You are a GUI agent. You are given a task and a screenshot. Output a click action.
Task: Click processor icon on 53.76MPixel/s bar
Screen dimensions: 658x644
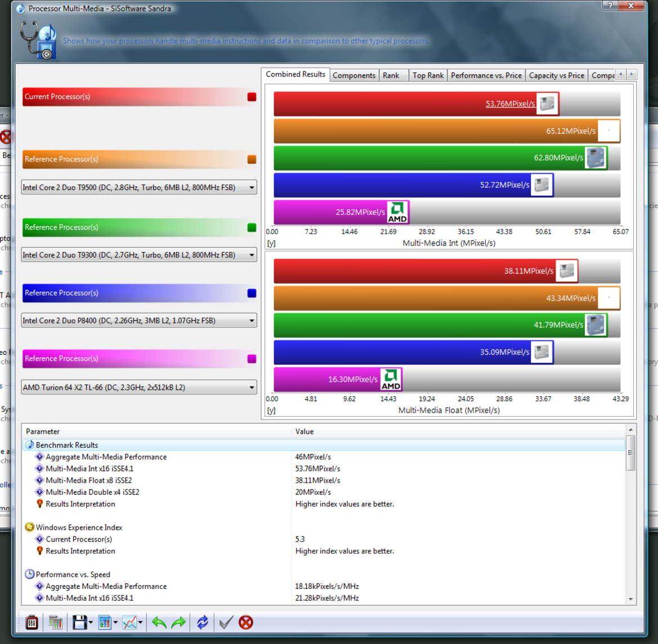547,103
